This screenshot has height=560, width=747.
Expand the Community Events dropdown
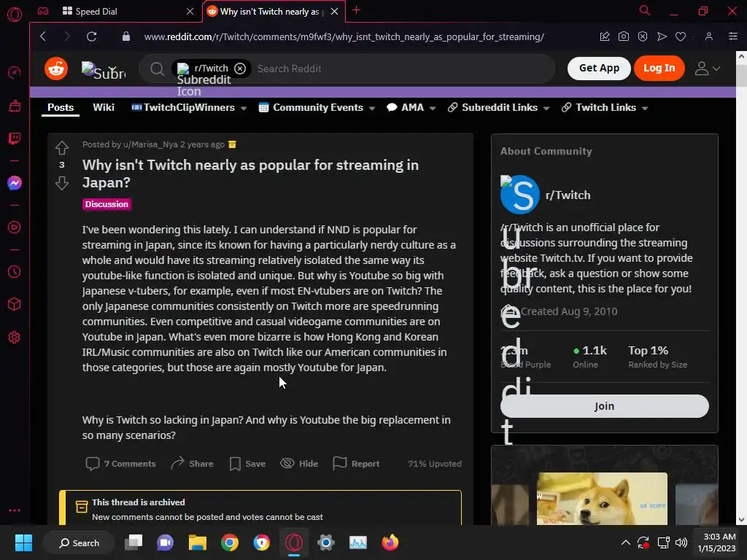pyautogui.click(x=372, y=108)
